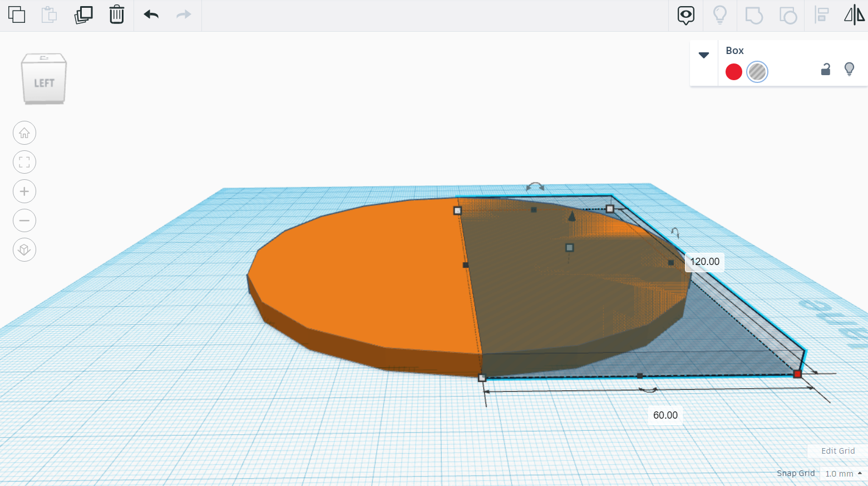
Task: Duplicate the selected shape
Action: (83, 14)
